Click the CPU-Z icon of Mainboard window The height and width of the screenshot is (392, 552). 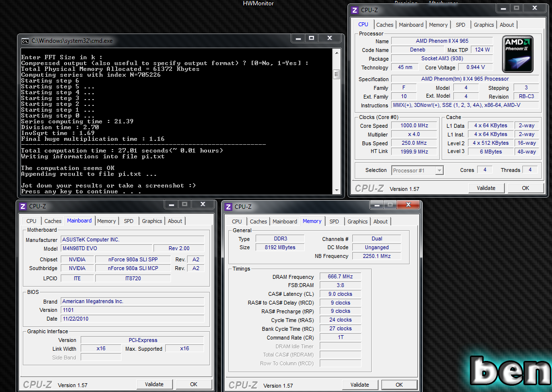(x=23, y=206)
